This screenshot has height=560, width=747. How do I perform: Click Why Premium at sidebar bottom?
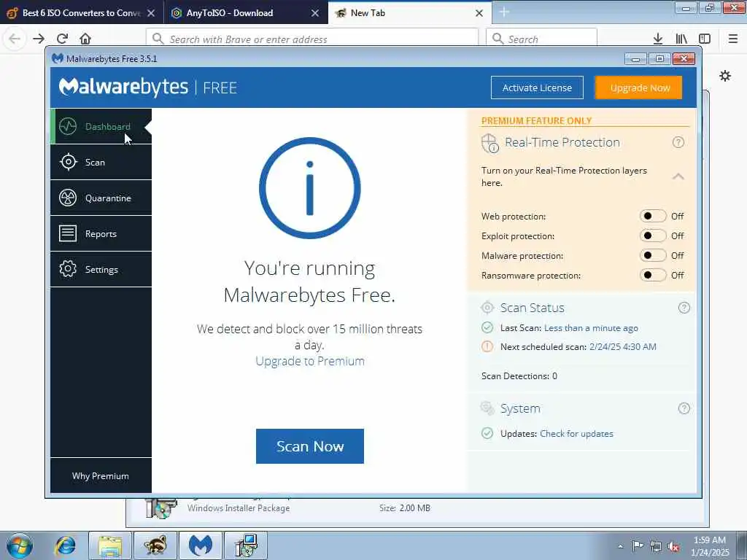coord(101,475)
